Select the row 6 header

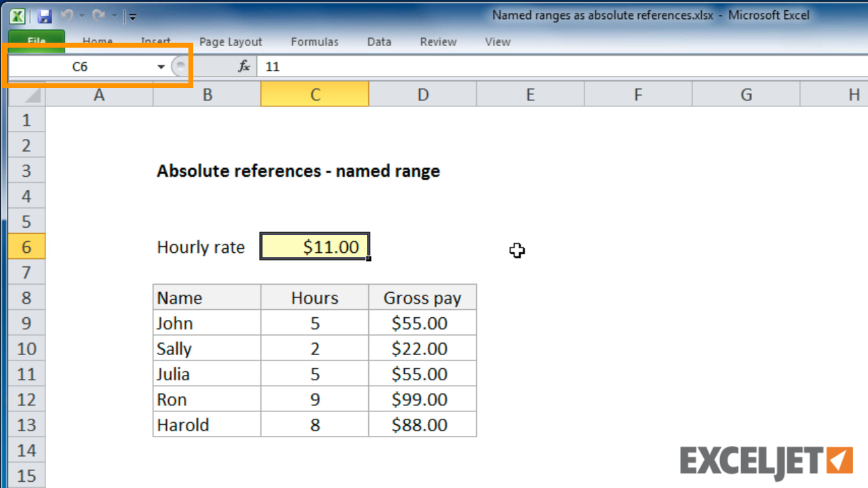coord(26,247)
